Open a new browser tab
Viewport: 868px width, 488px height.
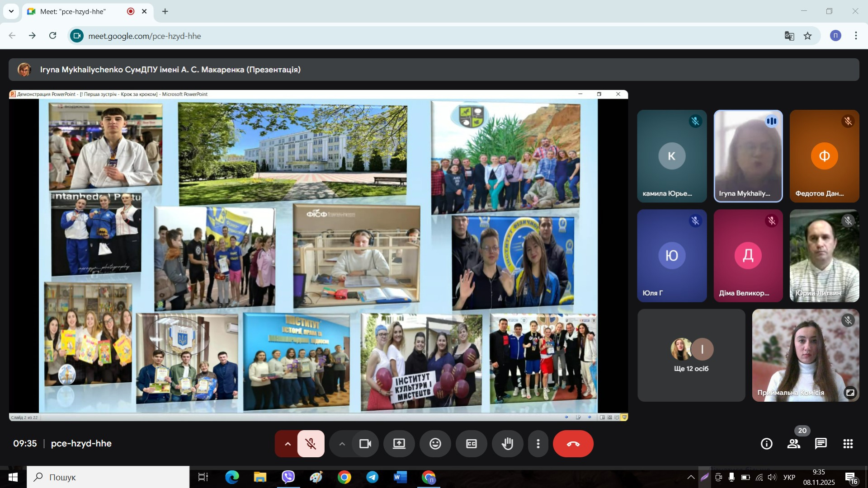click(165, 11)
